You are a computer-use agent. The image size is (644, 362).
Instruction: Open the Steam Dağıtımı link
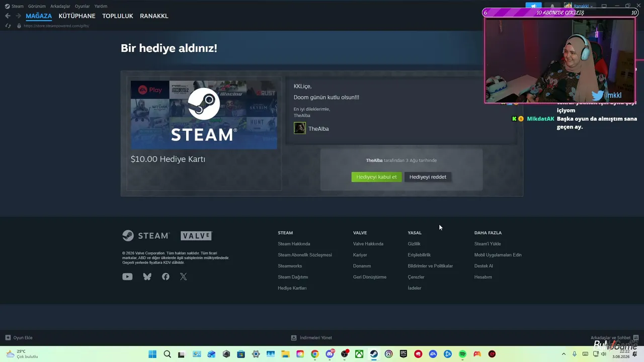pyautogui.click(x=293, y=277)
